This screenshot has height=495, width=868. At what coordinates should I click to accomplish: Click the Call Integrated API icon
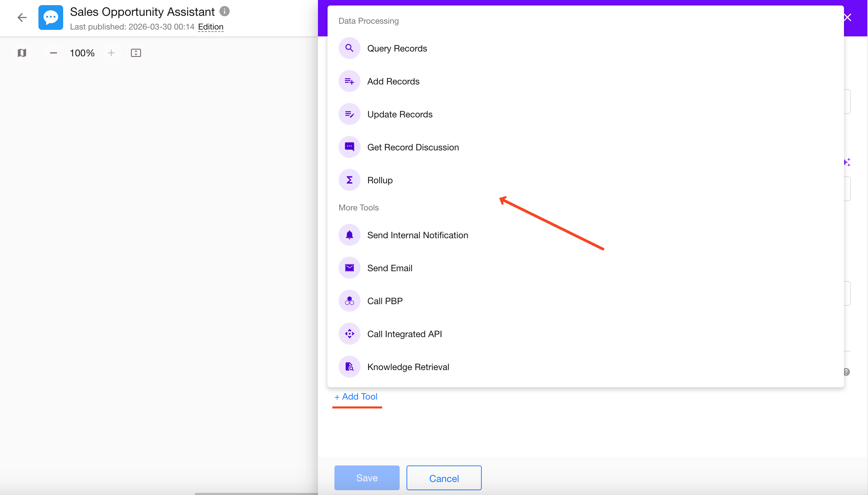click(x=349, y=334)
